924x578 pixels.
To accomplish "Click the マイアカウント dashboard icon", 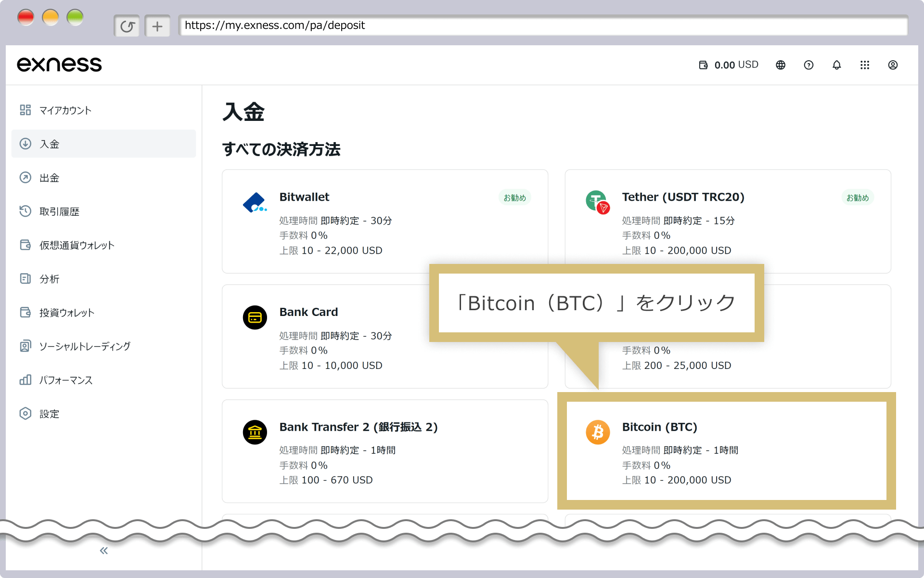I will pos(26,110).
